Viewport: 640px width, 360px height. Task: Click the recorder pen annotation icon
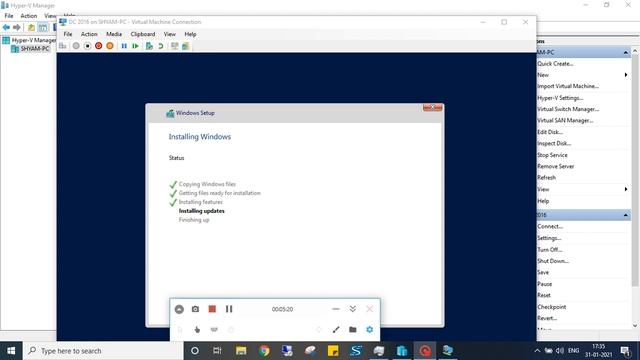pyautogui.click(x=336, y=329)
